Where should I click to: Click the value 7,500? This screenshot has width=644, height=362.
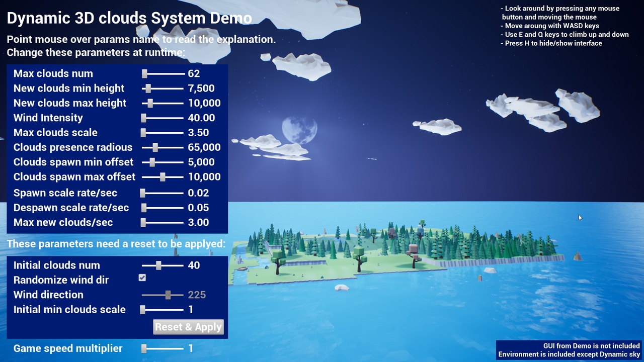pos(201,88)
